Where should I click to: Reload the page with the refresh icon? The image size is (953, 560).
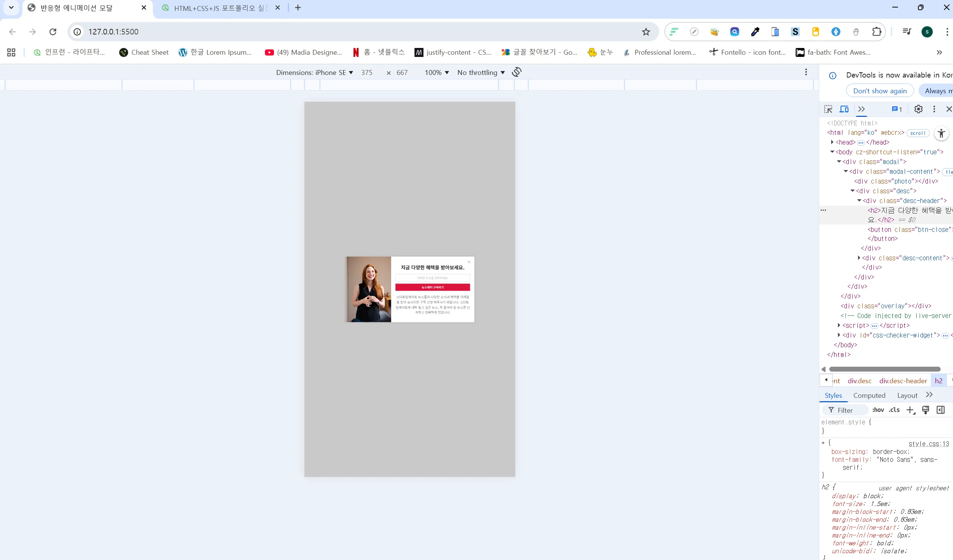(53, 32)
